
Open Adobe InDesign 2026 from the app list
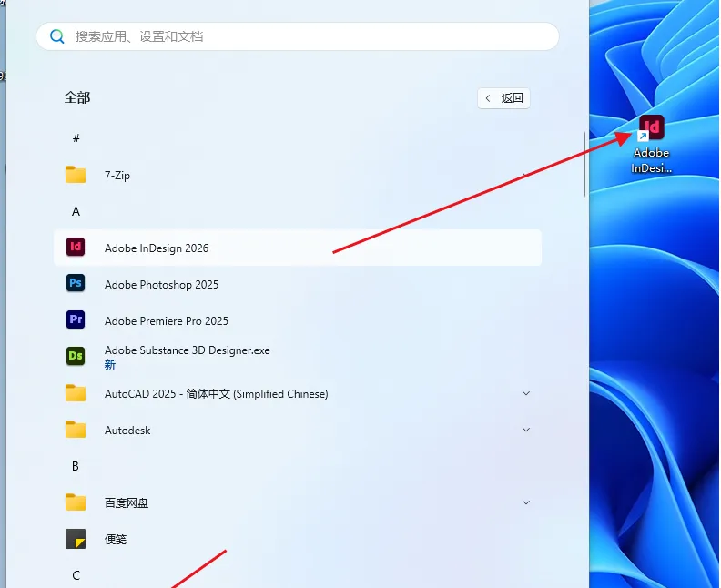point(298,248)
